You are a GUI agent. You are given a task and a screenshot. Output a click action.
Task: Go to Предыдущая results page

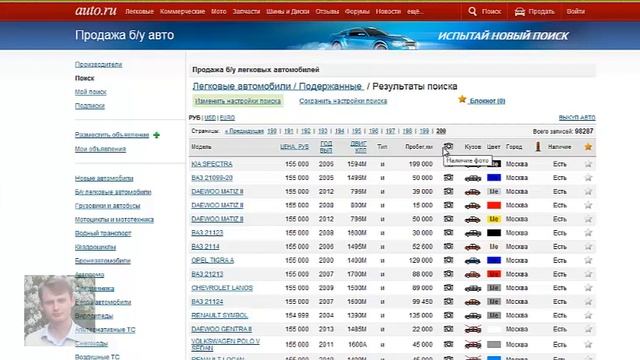click(x=244, y=131)
